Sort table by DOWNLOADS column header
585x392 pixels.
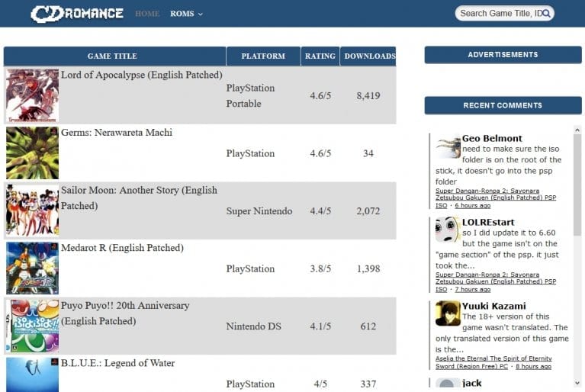coord(369,56)
